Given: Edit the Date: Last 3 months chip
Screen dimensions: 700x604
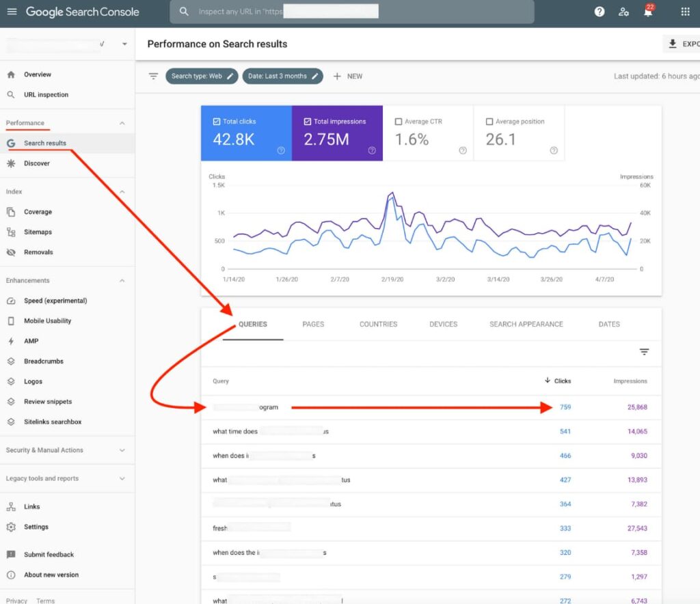Looking at the screenshot, I should click(x=282, y=77).
